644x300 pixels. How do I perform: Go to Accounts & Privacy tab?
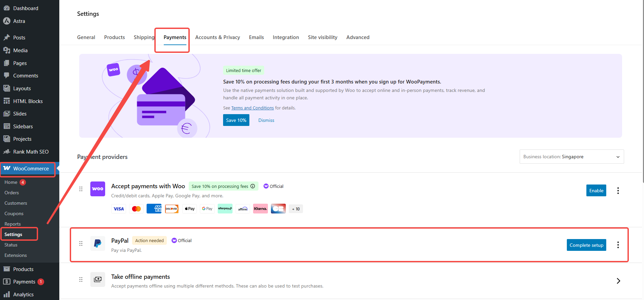click(218, 37)
